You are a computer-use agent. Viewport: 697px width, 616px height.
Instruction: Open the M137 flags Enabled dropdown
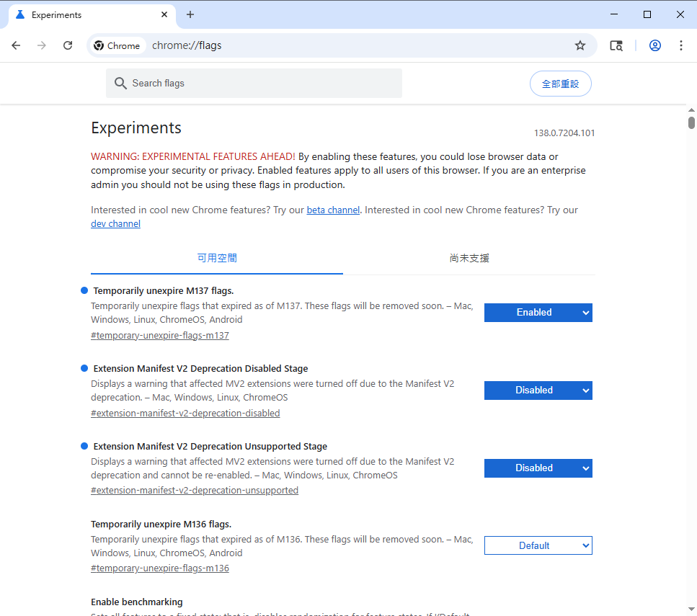point(538,313)
